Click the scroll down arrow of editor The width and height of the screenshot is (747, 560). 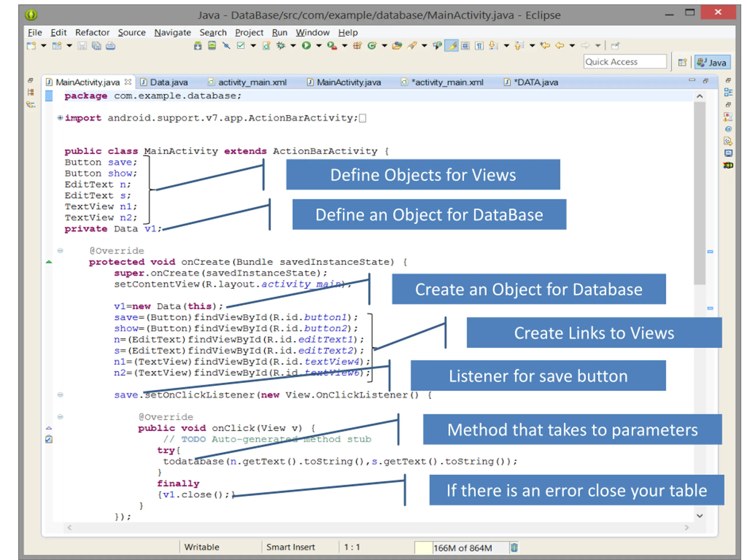coord(700,515)
